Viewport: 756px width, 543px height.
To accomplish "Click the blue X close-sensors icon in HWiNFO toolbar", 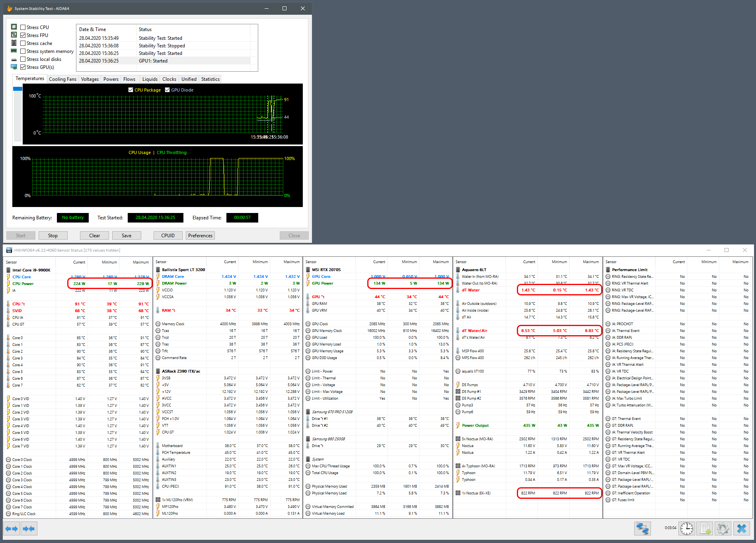I will (x=742, y=528).
